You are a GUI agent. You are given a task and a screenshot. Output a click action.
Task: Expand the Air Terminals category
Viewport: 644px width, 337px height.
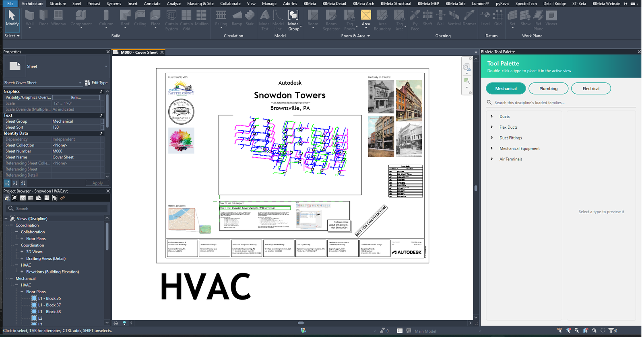coord(491,159)
